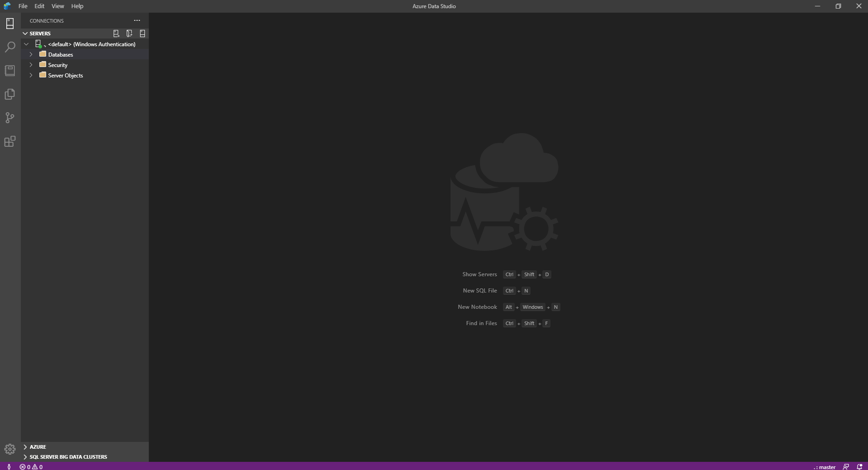
Task: Open the Explorer files view
Action: [x=10, y=94]
